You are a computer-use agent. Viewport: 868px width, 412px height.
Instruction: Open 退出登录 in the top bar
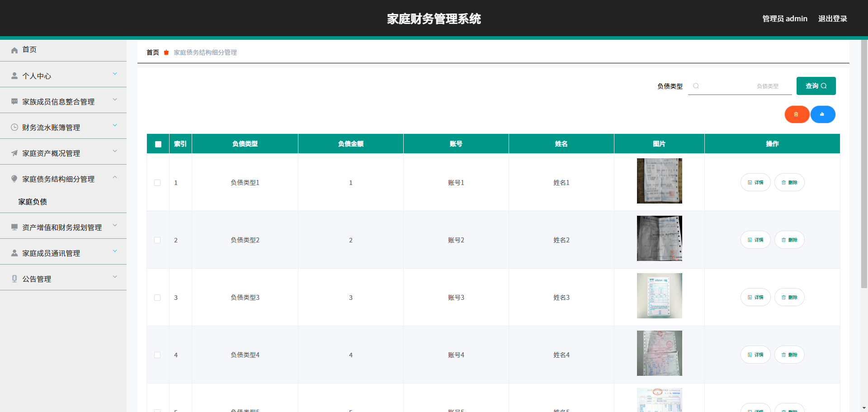833,19
